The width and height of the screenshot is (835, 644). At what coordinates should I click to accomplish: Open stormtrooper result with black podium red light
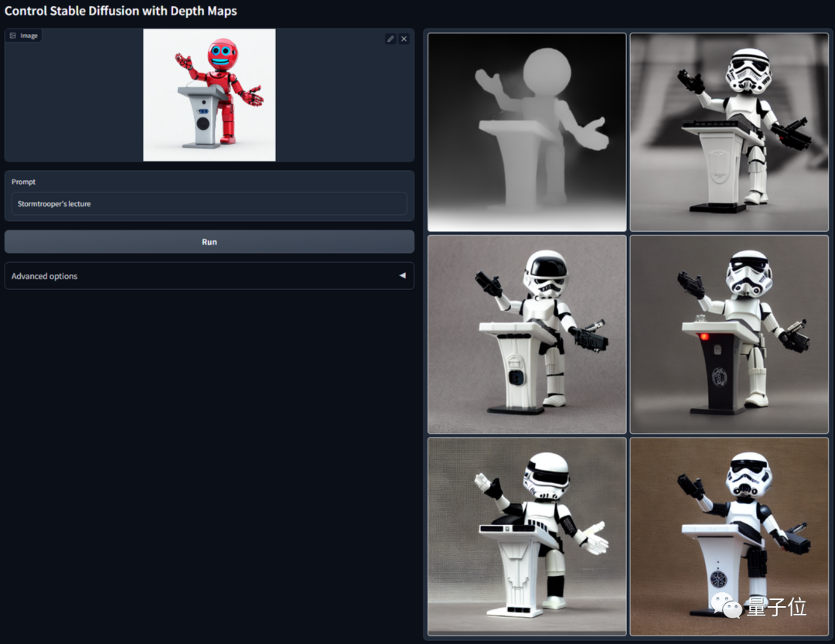click(729, 335)
